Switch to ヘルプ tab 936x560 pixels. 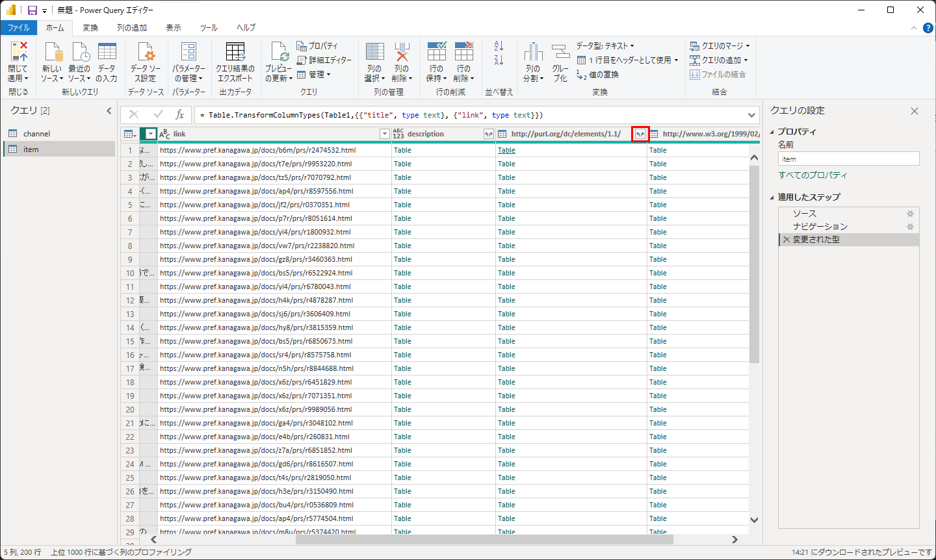click(x=246, y=28)
